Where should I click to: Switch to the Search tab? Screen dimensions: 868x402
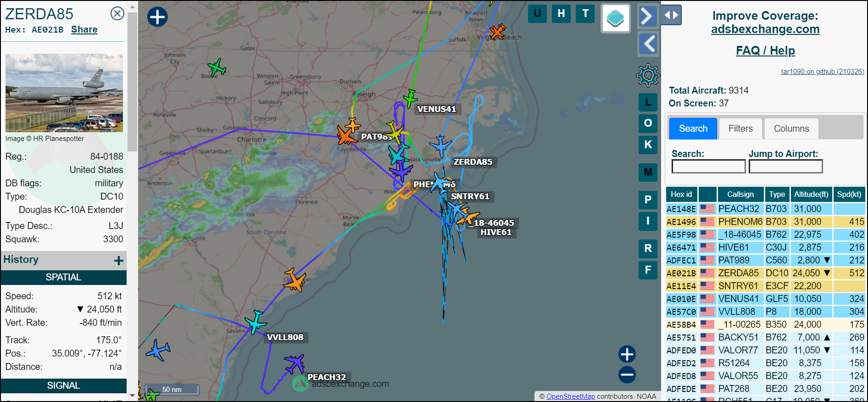693,128
